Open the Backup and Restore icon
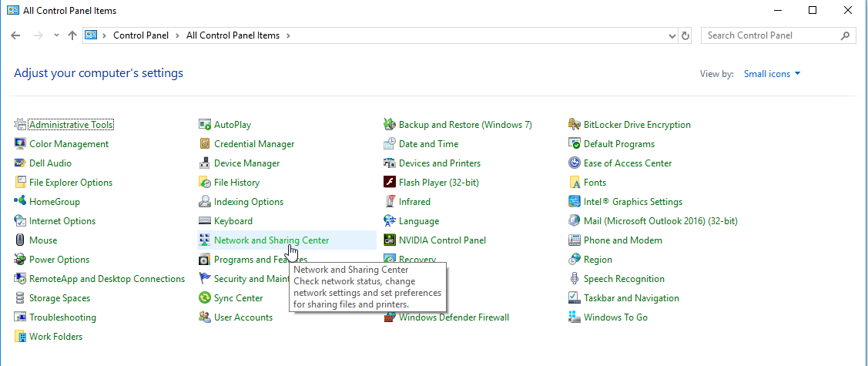This screenshot has width=868, height=366. tap(390, 125)
